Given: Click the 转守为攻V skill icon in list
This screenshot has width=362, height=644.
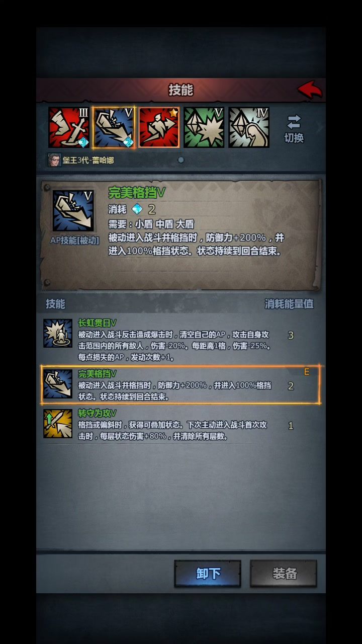Looking at the screenshot, I should coord(58,424).
